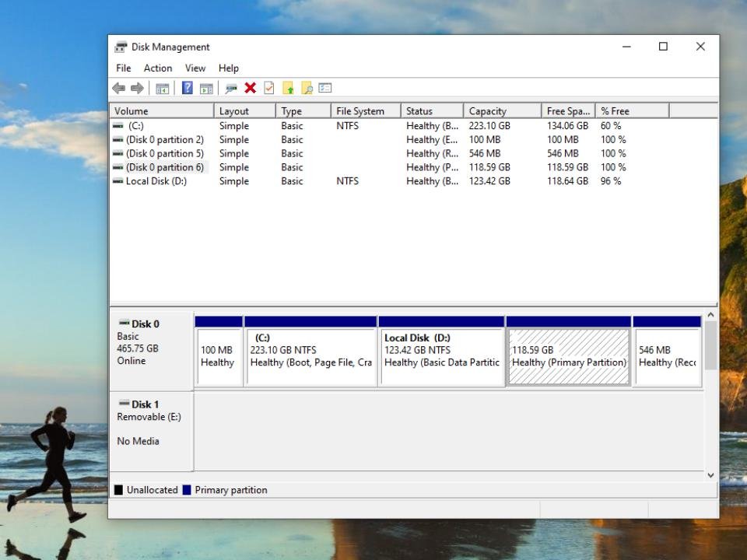Click the drive icon beside (C:) in volume list

point(117,126)
